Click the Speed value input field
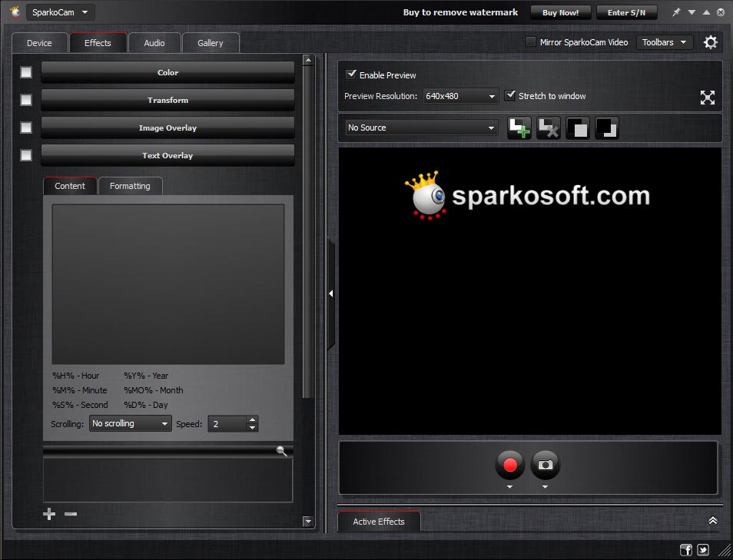733x560 pixels. coord(227,424)
